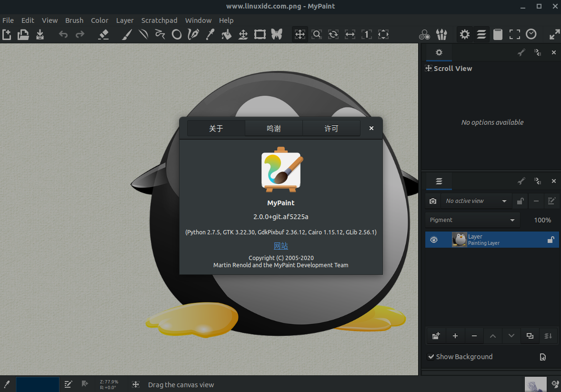Close the Scroll View options panel
The width and height of the screenshot is (561, 392).
point(553,52)
